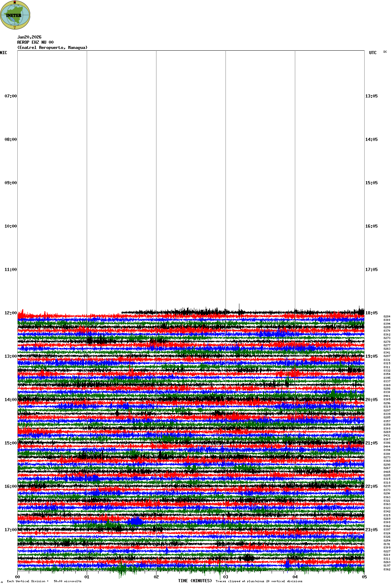Viewport: 392px width, 586px height.
Task: Select the 07:00 NIC time label
Action: (x=10, y=96)
